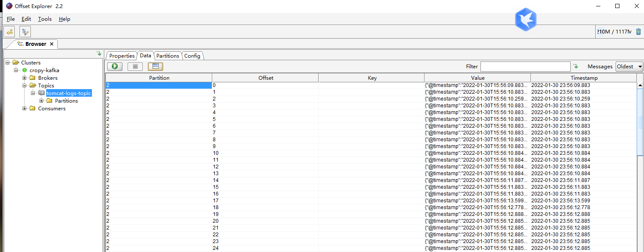Image resolution: width=644 pixels, height=252 pixels.
Task: Click timestamp cell 2022-01-30 23:56:13.599
Action: tap(584, 201)
